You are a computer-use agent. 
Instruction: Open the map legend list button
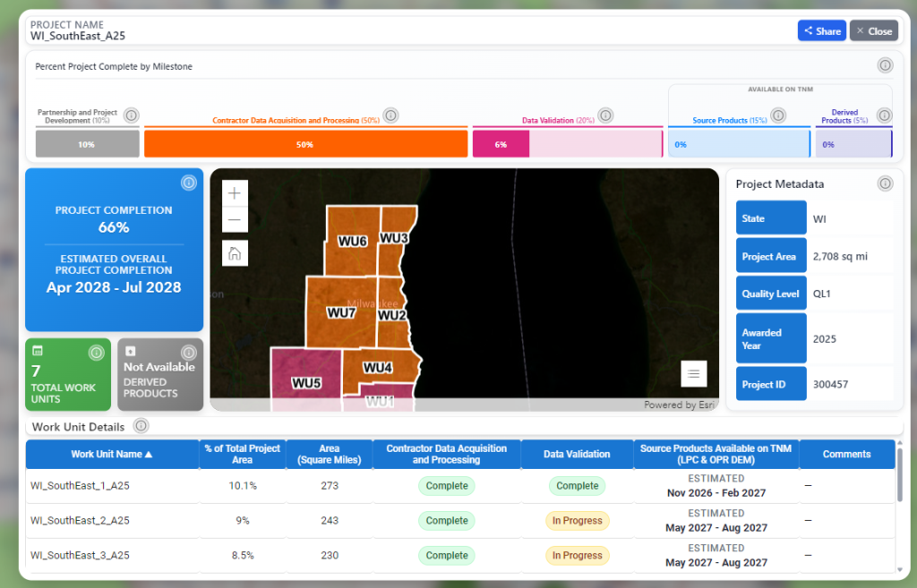click(694, 373)
